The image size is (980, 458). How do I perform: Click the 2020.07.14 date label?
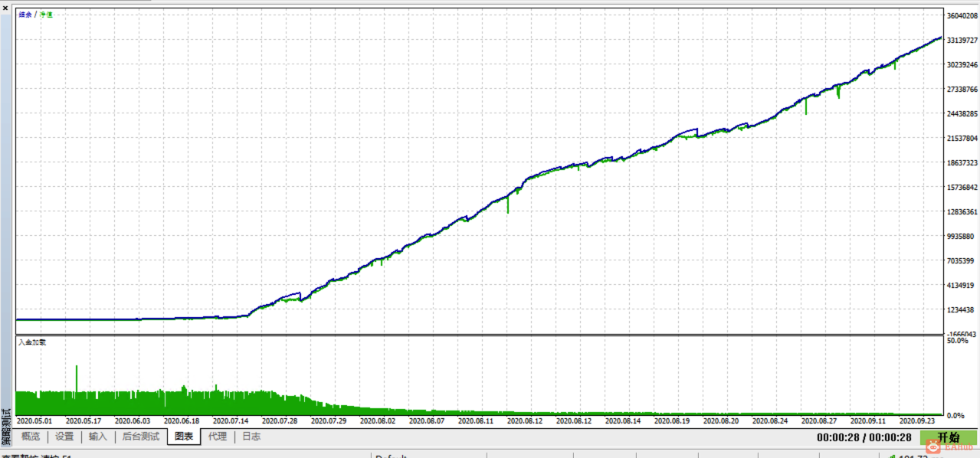pos(231,420)
